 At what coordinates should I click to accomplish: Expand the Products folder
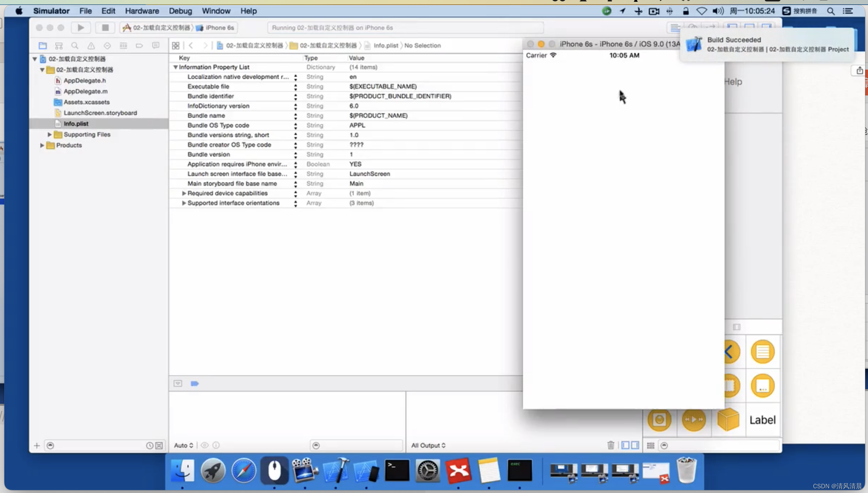(42, 145)
